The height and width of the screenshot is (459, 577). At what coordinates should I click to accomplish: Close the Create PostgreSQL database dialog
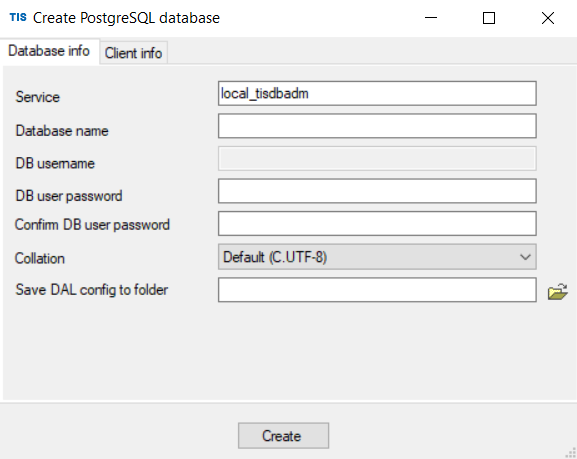tap(548, 18)
